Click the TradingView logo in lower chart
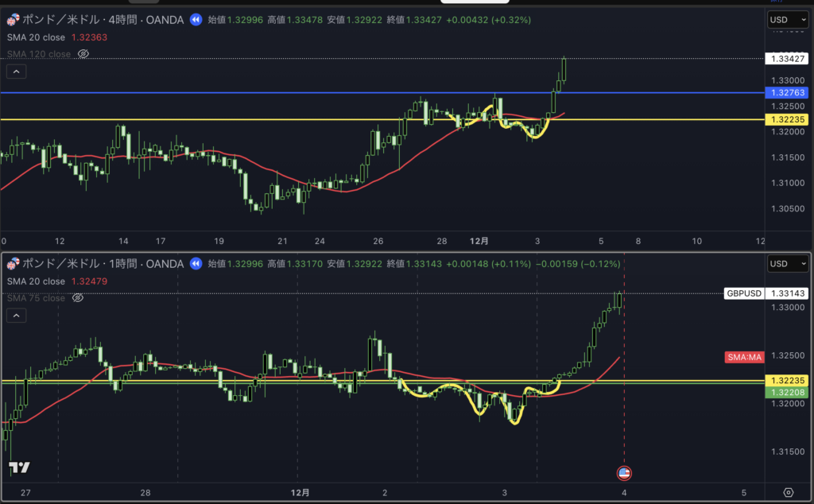Image resolution: width=814 pixels, height=504 pixels. pyautogui.click(x=20, y=467)
